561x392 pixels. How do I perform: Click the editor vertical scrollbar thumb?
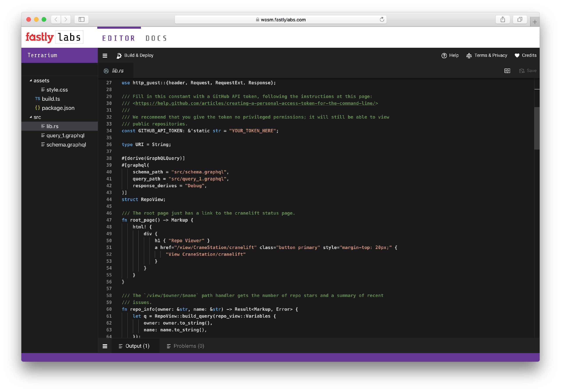point(537,128)
